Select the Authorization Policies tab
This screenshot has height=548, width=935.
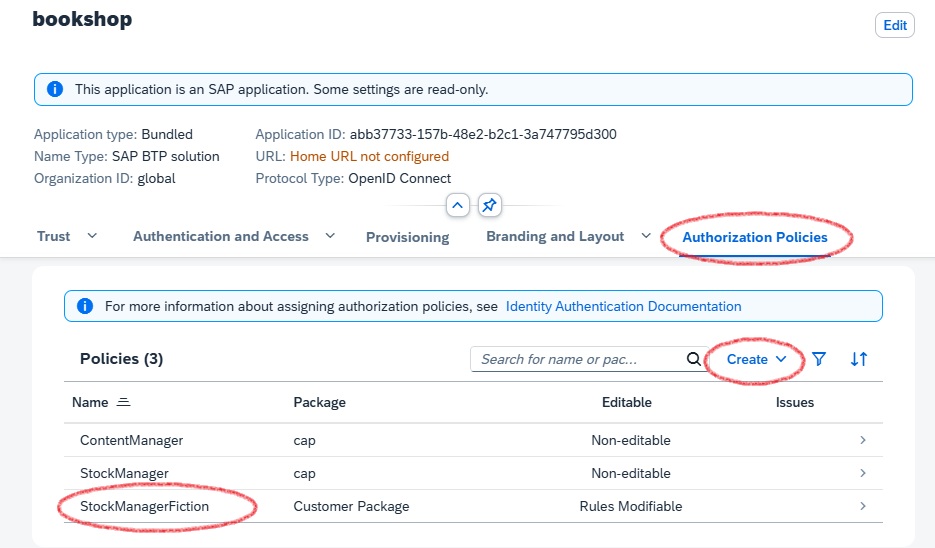755,237
